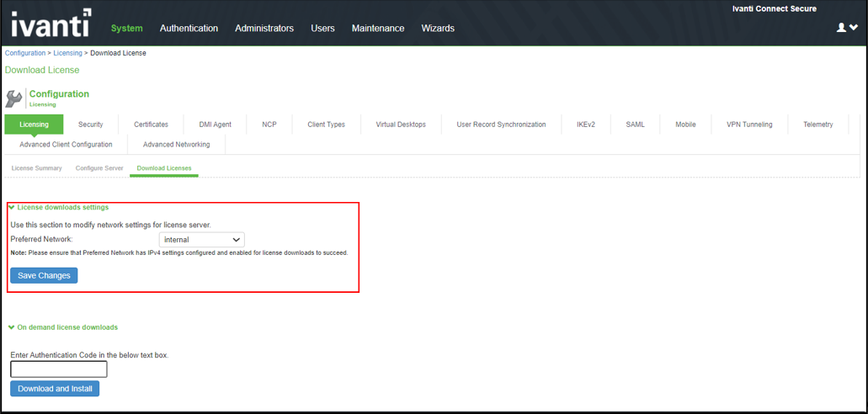The image size is (868, 414).
Task: Open the Preferred Network dropdown
Action: [201, 240]
